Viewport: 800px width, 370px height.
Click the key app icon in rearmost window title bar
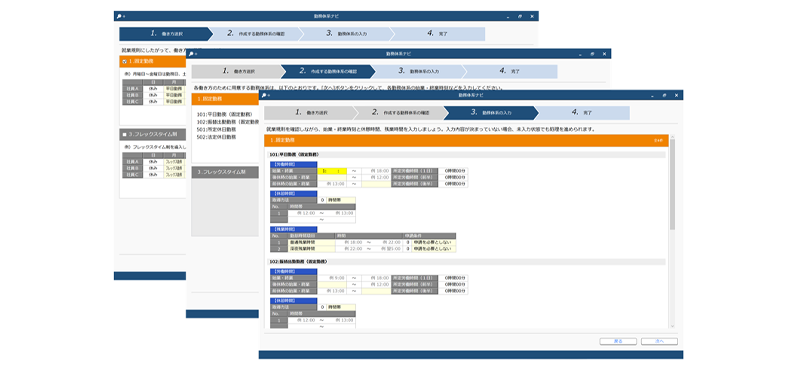point(118,16)
